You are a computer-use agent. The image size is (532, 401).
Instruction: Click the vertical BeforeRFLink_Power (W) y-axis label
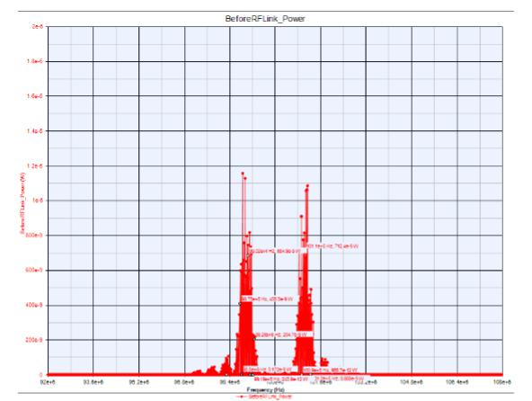[x=22, y=202]
